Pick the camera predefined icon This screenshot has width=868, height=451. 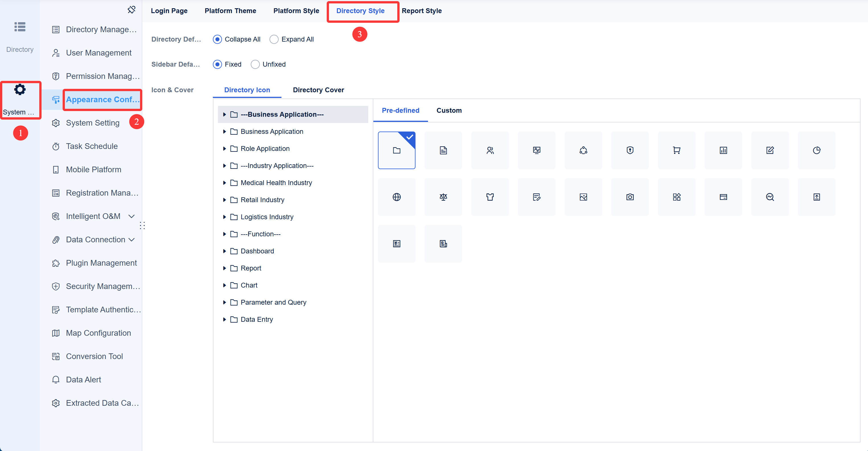[630, 197]
